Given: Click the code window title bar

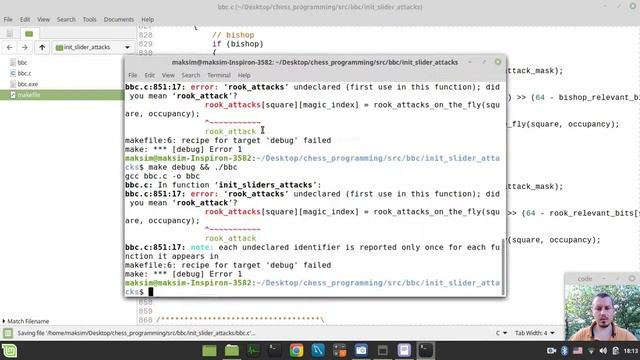Looking at the screenshot, I should point(602,278).
